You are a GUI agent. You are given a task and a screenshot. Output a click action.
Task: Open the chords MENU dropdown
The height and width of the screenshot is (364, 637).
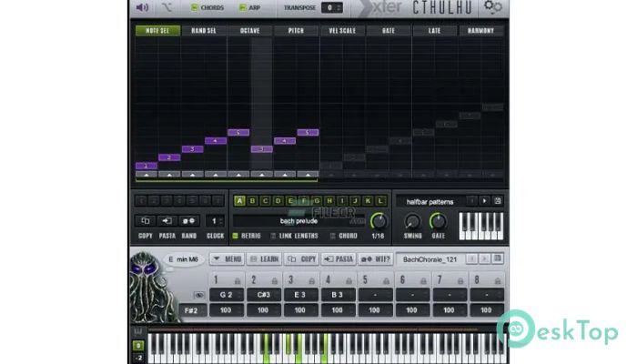point(227,259)
